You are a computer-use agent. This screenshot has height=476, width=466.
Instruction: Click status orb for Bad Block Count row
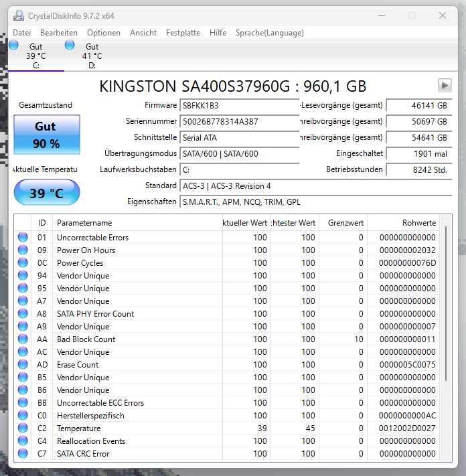tap(23, 339)
